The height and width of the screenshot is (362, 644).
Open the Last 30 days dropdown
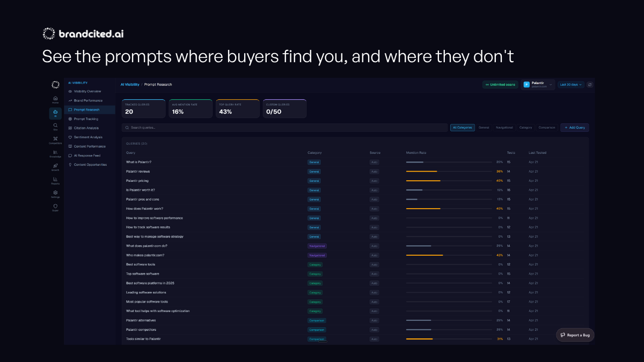click(x=570, y=85)
